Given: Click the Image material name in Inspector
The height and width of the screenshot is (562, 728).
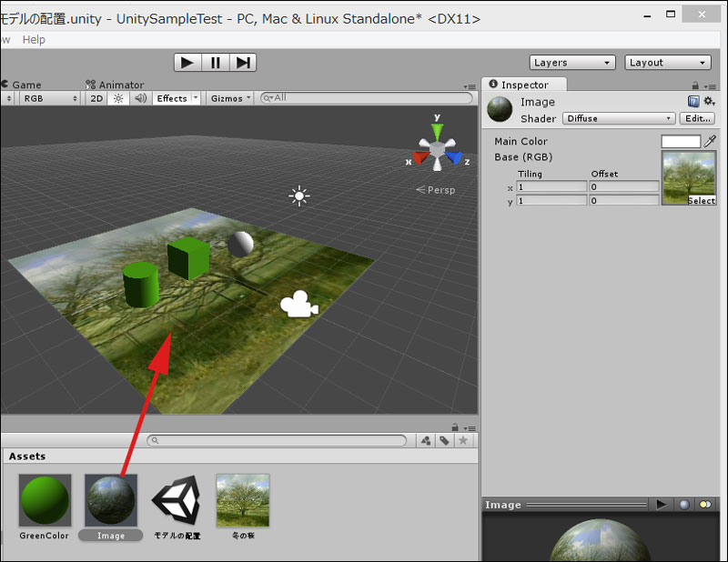Looking at the screenshot, I should [x=538, y=102].
